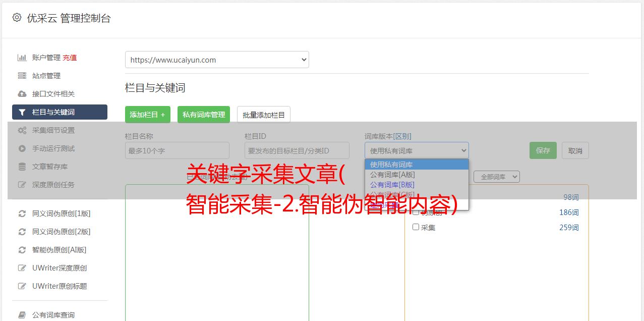Choose 使用私有词库 option in the list
This screenshot has width=644, height=321.
click(417, 165)
